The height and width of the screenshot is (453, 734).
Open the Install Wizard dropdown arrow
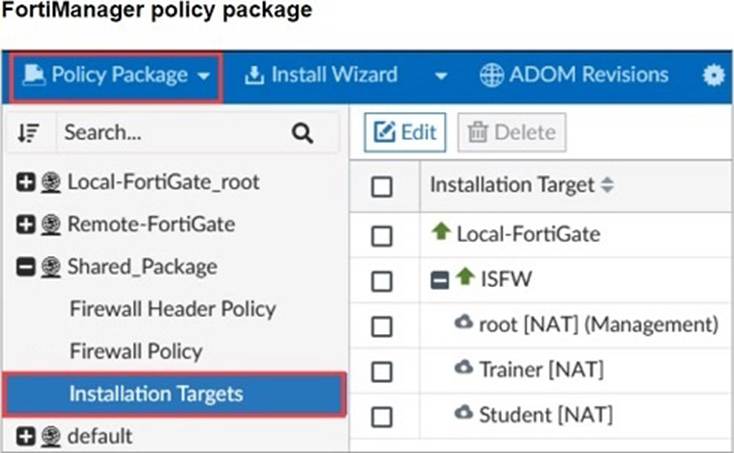440,76
